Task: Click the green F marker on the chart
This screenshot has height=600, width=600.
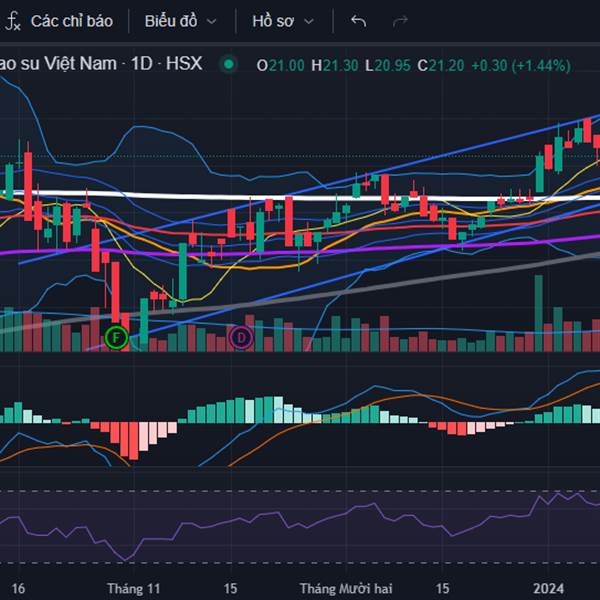Action: (x=116, y=338)
